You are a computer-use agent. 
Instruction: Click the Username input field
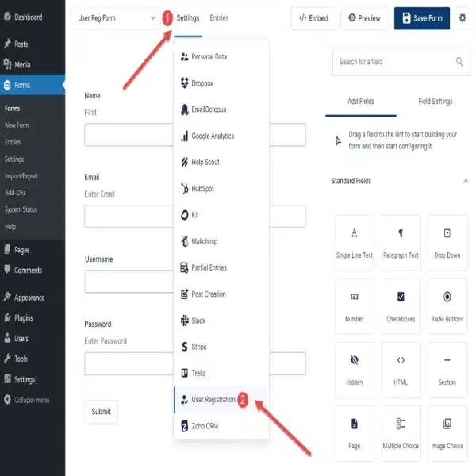click(129, 282)
